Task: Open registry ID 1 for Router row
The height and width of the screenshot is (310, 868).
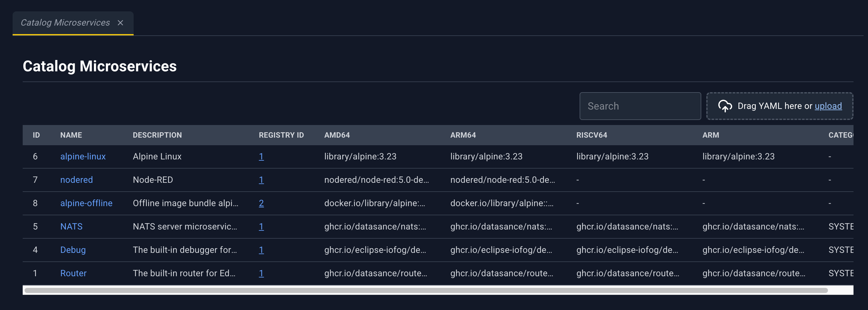Action: point(261,273)
